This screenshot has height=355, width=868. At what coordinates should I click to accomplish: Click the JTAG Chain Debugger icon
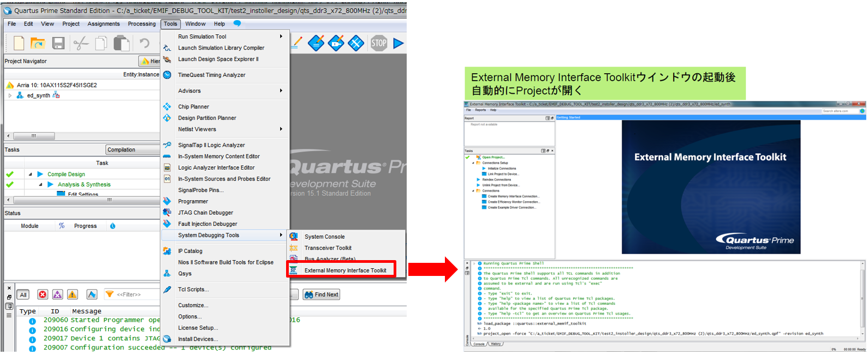coord(167,213)
